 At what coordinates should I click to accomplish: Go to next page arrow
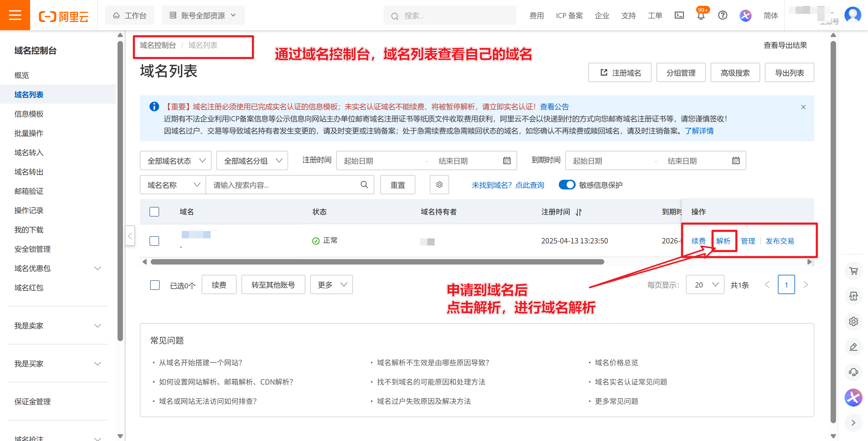806,284
